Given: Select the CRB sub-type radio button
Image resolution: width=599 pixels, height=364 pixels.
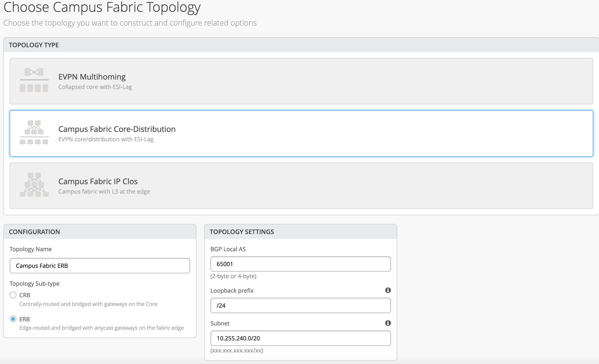Looking at the screenshot, I should click(x=13, y=295).
